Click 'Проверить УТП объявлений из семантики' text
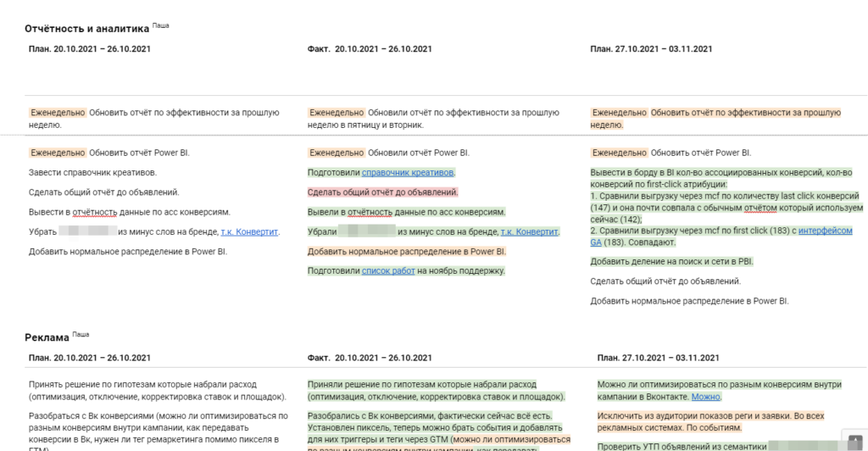Screen dimensions: 868x451 (x=682, y=447)
